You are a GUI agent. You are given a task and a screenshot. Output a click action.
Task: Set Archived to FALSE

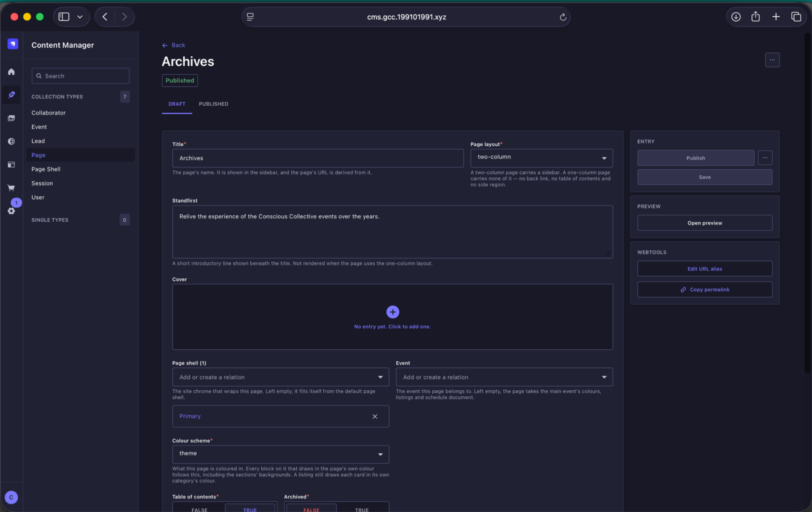click(311, 508)
